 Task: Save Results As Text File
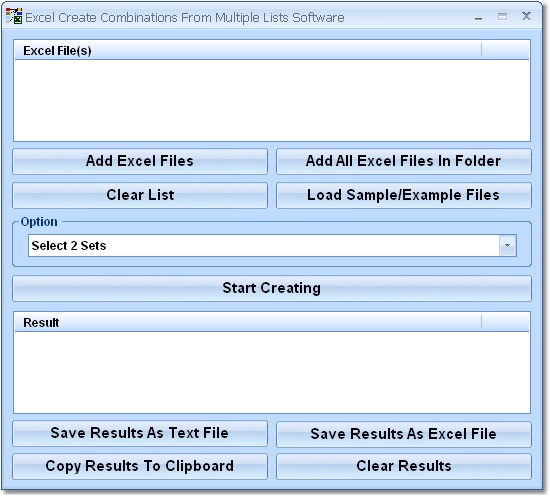140,434
